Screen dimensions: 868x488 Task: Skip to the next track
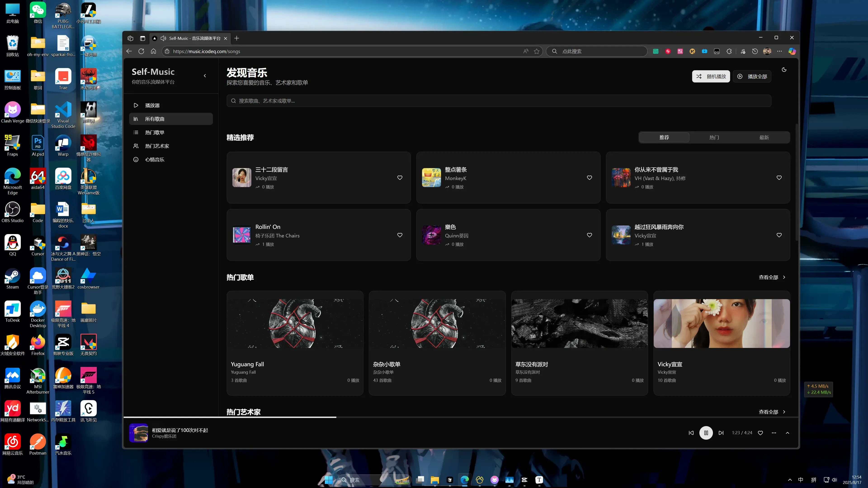(721, 433)
